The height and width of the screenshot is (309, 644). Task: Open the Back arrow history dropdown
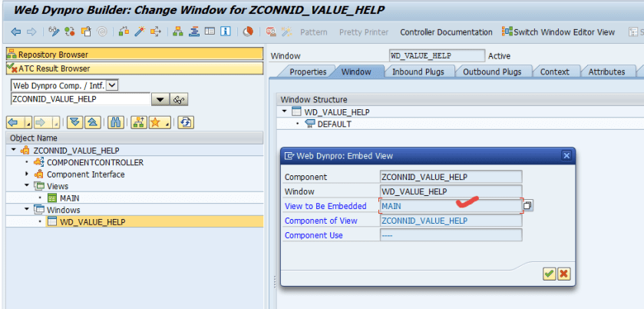(28, 123)
